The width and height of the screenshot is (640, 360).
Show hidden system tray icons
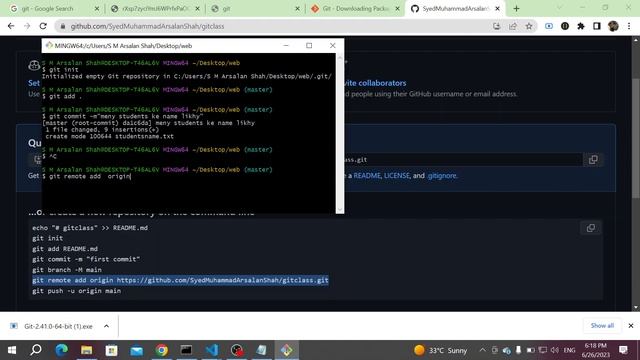pos(482,350)
